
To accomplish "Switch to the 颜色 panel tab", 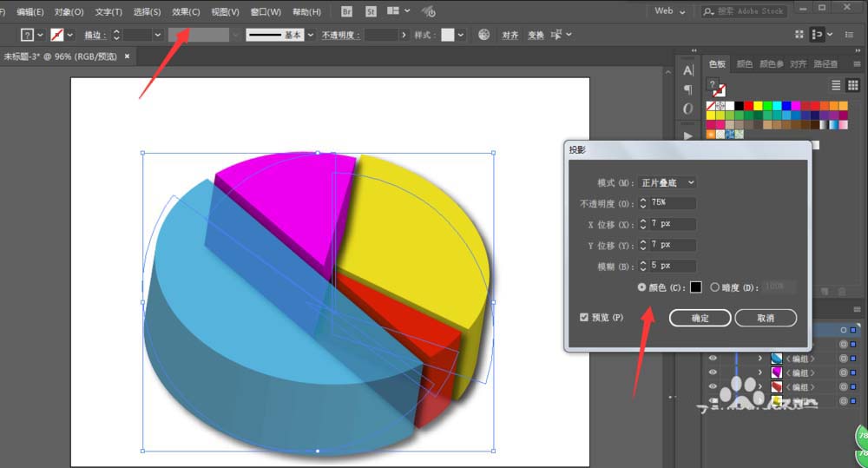I will (745, 64).
